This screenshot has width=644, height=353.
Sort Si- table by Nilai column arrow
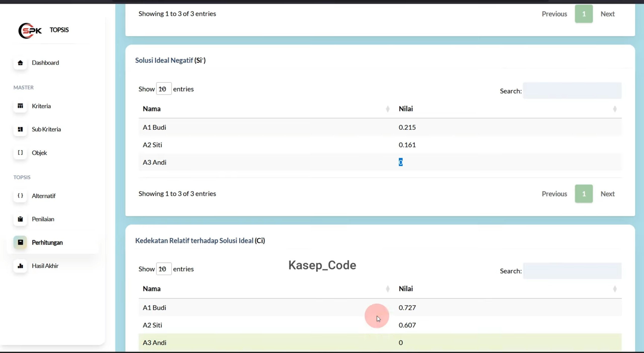pyautogui.click(x=615, y=109)
